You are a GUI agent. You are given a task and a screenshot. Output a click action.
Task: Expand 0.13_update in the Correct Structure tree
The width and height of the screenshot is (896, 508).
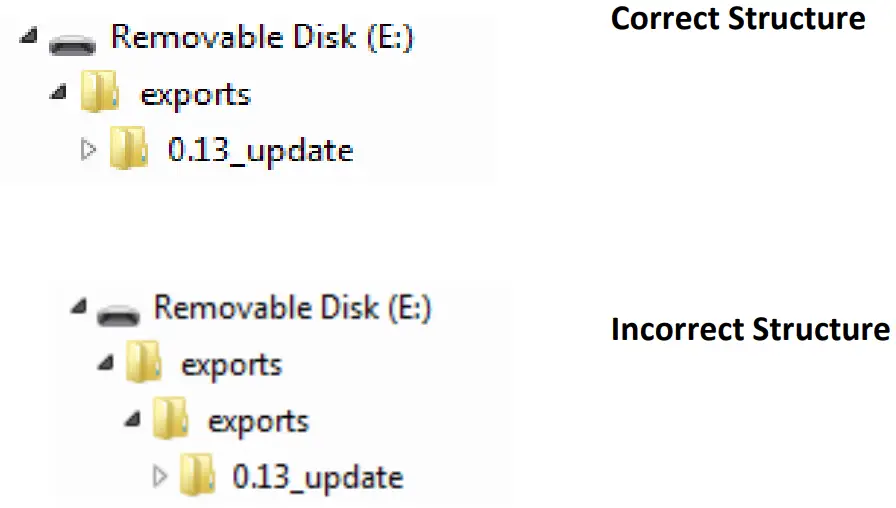(x=87, y=150)
